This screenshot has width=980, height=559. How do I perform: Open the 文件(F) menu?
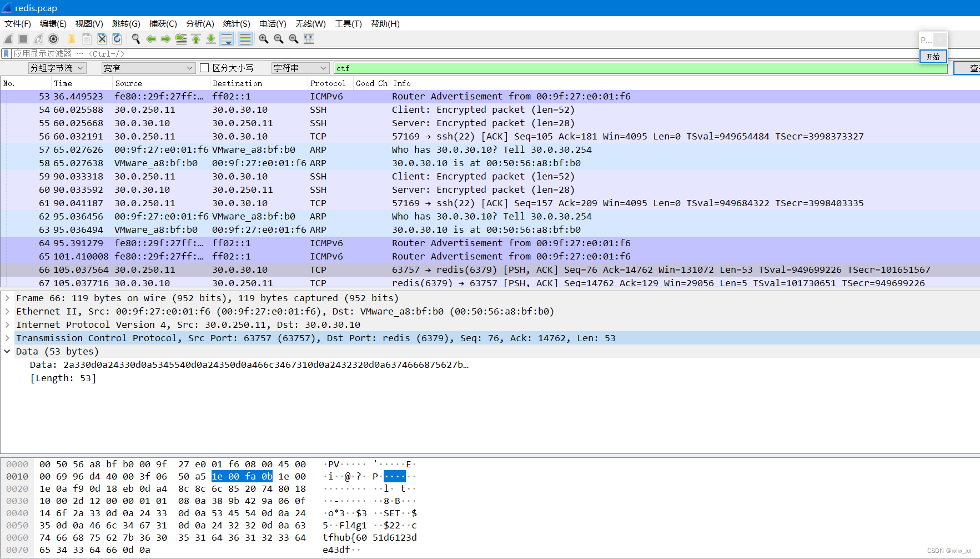click(18, 24)
